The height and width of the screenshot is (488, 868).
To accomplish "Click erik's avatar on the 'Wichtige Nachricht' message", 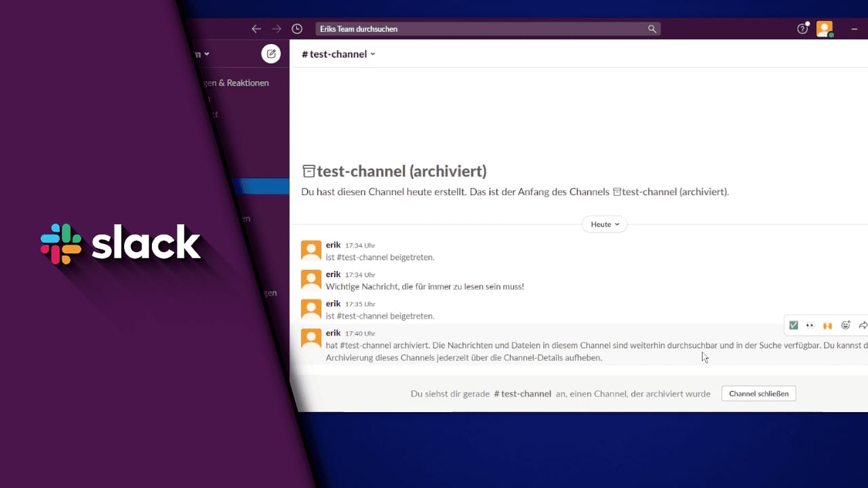I will click(x=311, y=280).
